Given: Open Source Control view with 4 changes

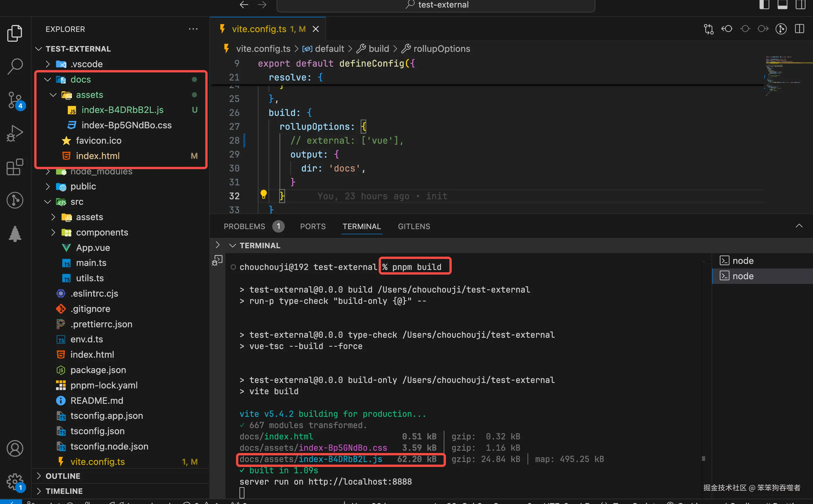Looking at the screenshot, I should [15, 100].
